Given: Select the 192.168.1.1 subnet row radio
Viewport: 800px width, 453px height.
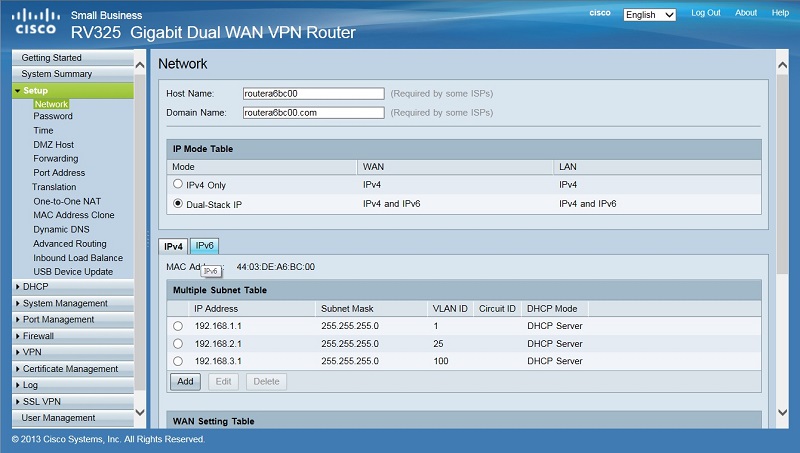Looking at the screenshot, I should [x=178, y=326].
